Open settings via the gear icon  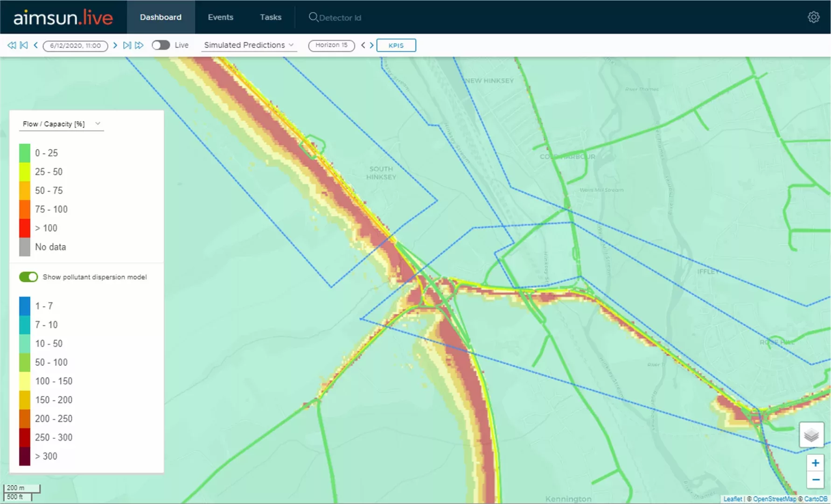point(813,17)
